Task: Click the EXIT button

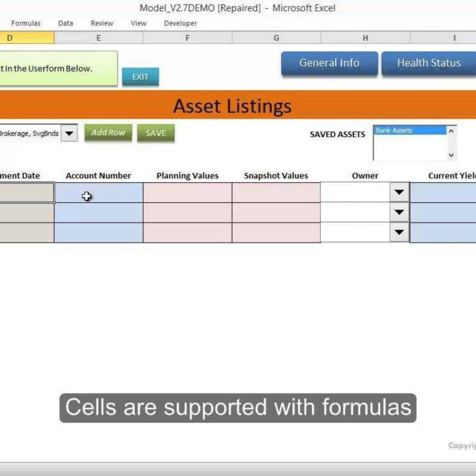Action: [x=140, y=77]
